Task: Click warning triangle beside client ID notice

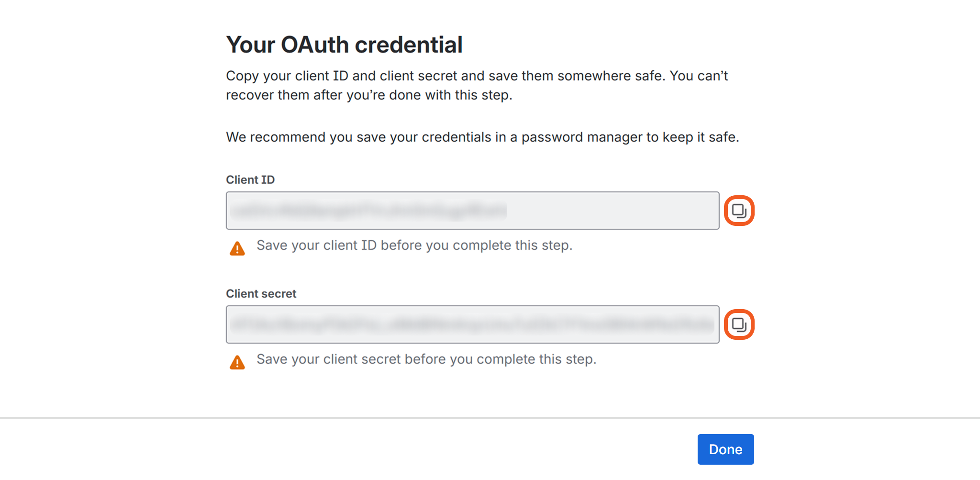Action: [237, 249]
